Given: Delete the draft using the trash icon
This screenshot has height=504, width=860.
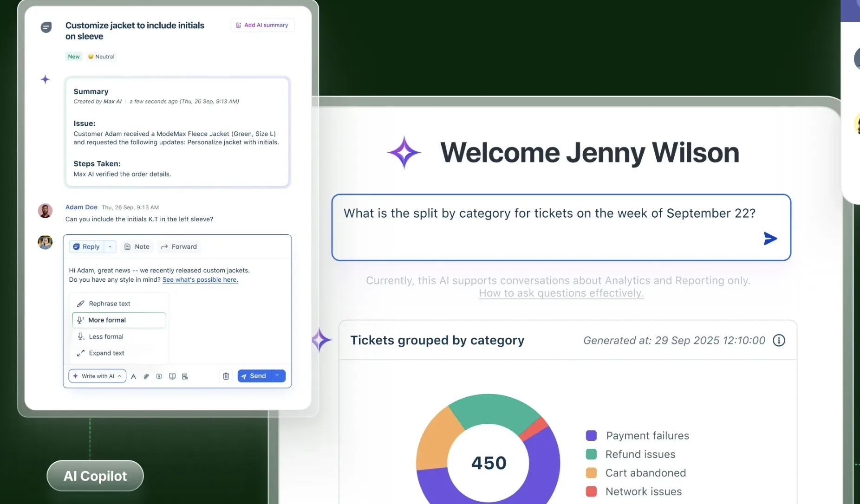Looking at the screenshot, I should click(226, 376).
